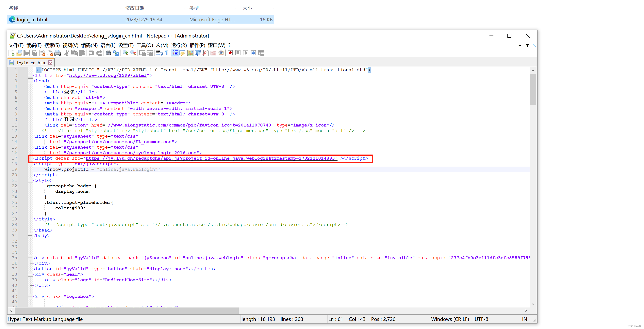Image resolution: width=644 pixels, height=329 pixels.
Task: Toggle Word Wrap in the toolbar
Action: tap(159, 53)
